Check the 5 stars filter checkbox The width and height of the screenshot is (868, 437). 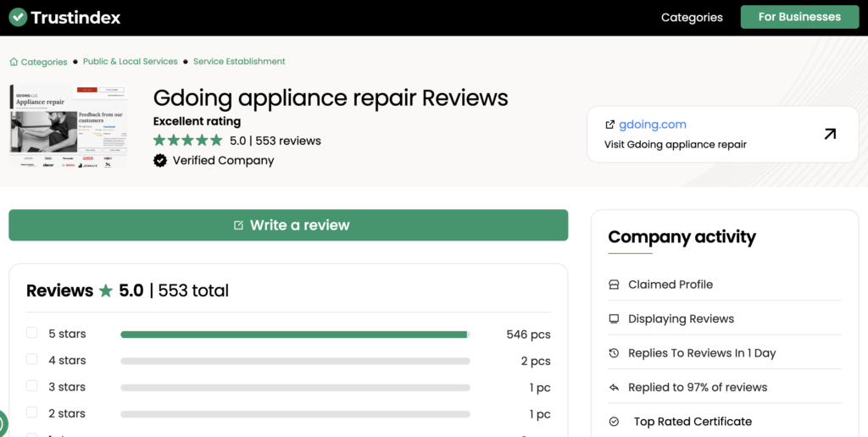32,333
